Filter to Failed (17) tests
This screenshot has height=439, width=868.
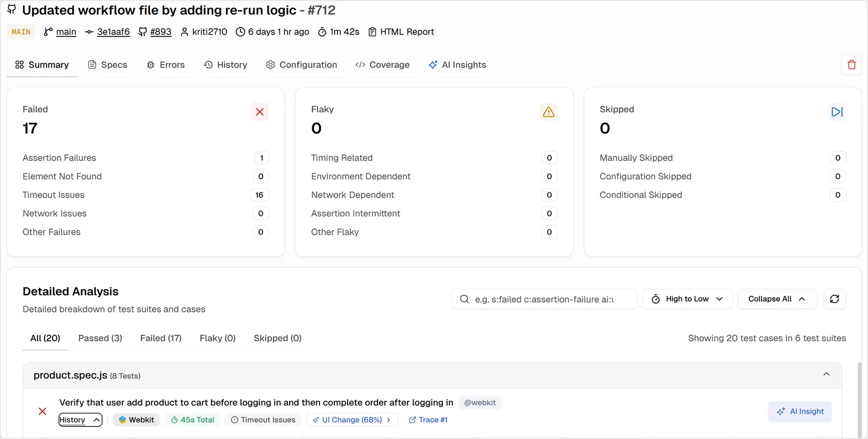[x=161, y=338]
